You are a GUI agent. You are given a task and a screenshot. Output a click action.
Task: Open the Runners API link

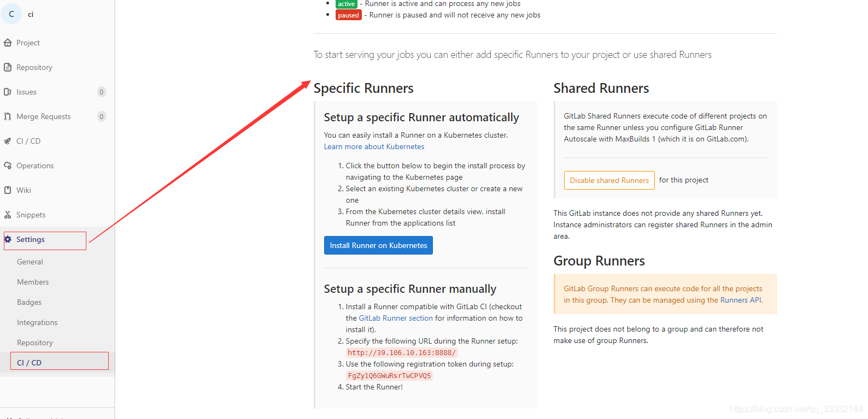pyautogui.click(x=741, y=300)
